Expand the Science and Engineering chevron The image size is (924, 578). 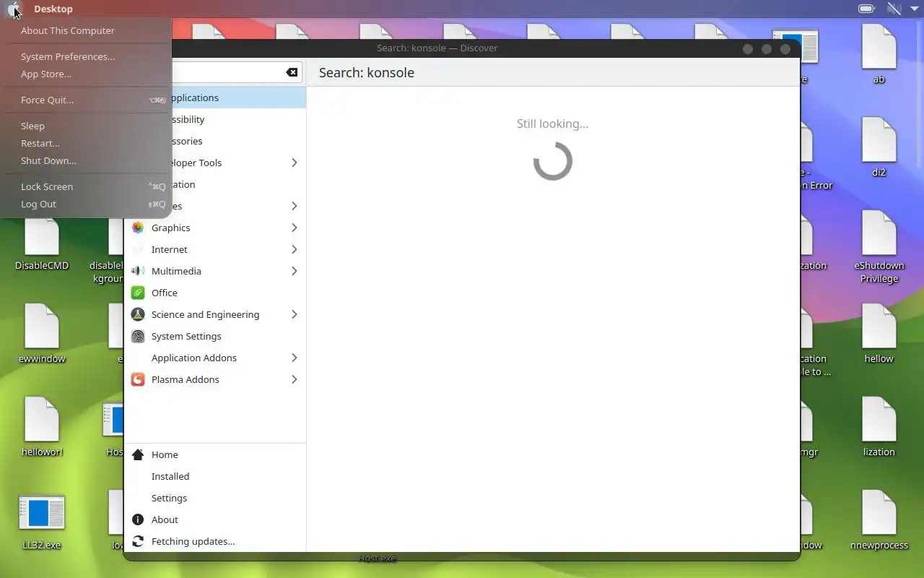coord(295,314)
